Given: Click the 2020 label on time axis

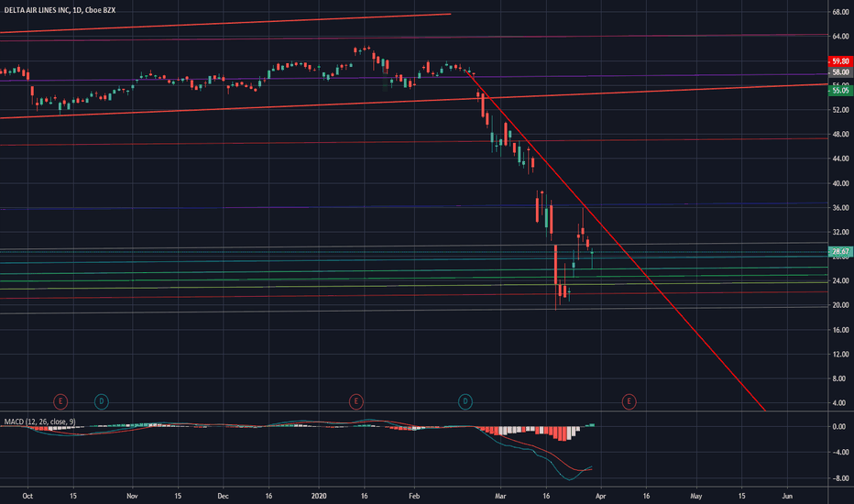Looking at the screenshot, I should coord(319,496).
